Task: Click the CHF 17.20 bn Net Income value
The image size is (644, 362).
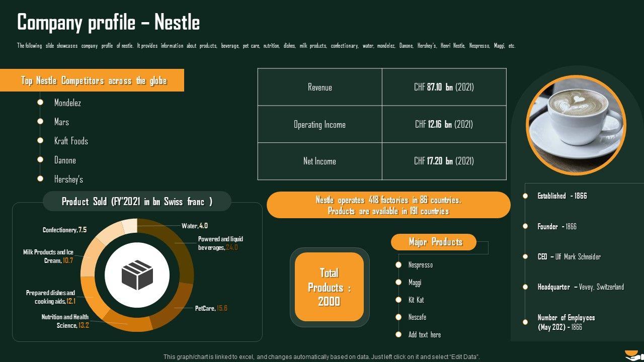Action: coord(444,161)
